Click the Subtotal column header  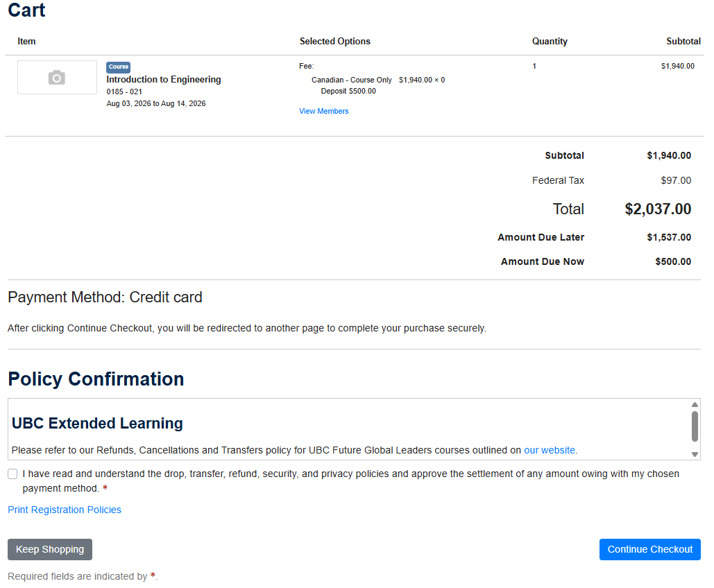coord(683,41)
